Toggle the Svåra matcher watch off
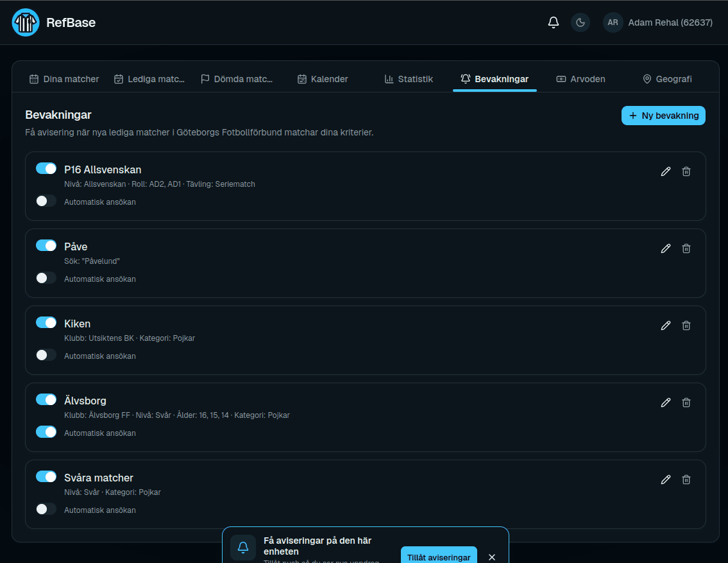The image size is (728, 563). (46, 476)
